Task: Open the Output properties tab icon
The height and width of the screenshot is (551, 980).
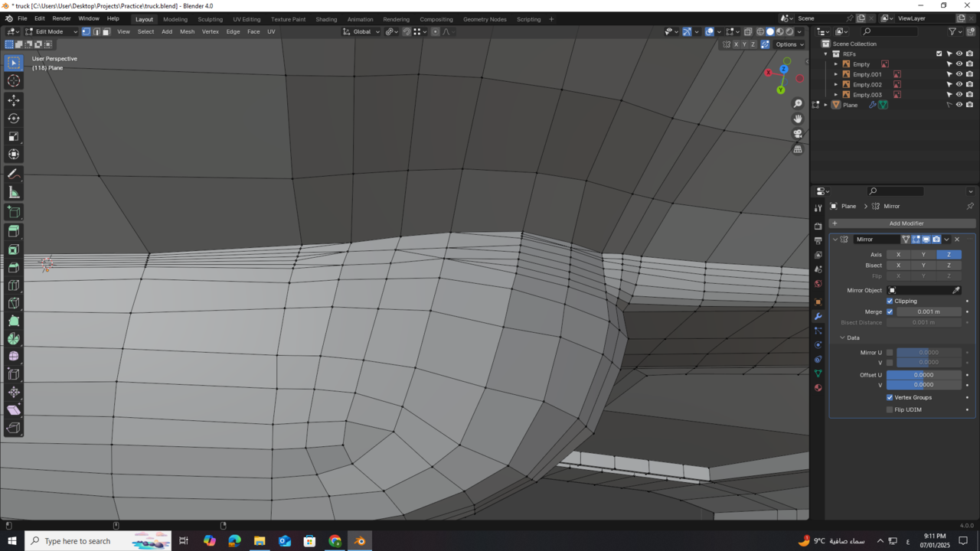Action: point(818,240)
